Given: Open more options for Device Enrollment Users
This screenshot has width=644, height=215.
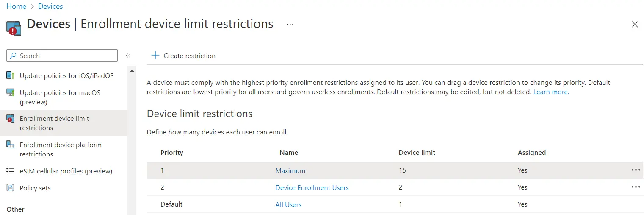Looking at the screenshot, I should tap(636, 187).
